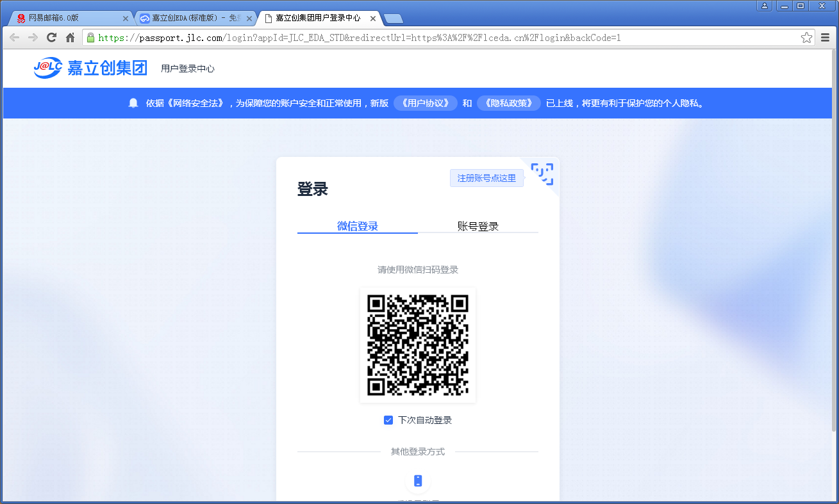Close the 嘉立创EDA(标准版) tab
839x504 pixels.
251,19
